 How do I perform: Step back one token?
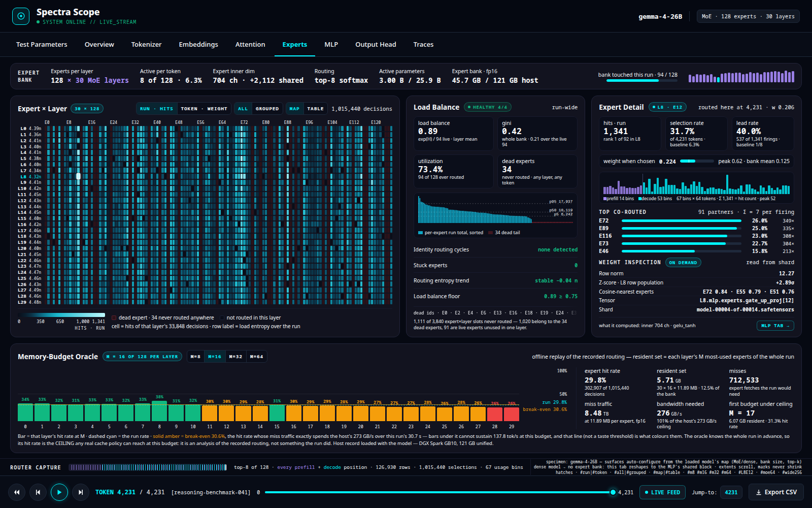tap(38, 492)
